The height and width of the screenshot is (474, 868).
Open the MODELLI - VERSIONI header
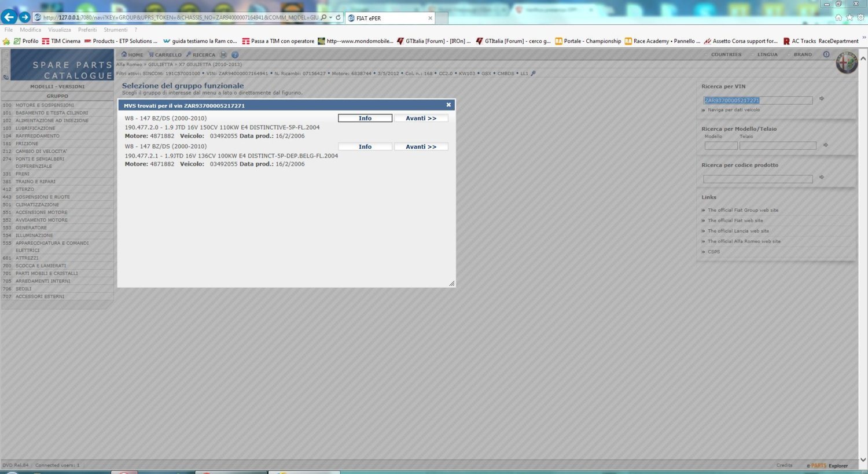(57, 87)
